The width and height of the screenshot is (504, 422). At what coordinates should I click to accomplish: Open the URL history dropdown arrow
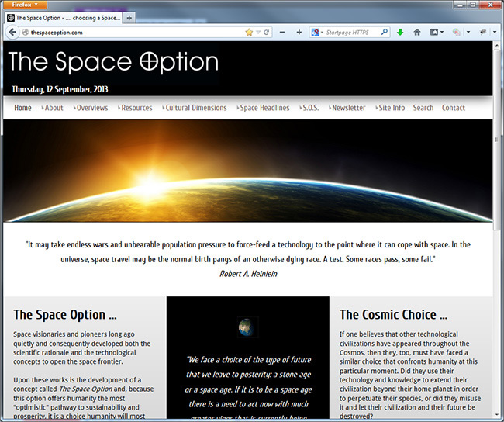point(258,32)
